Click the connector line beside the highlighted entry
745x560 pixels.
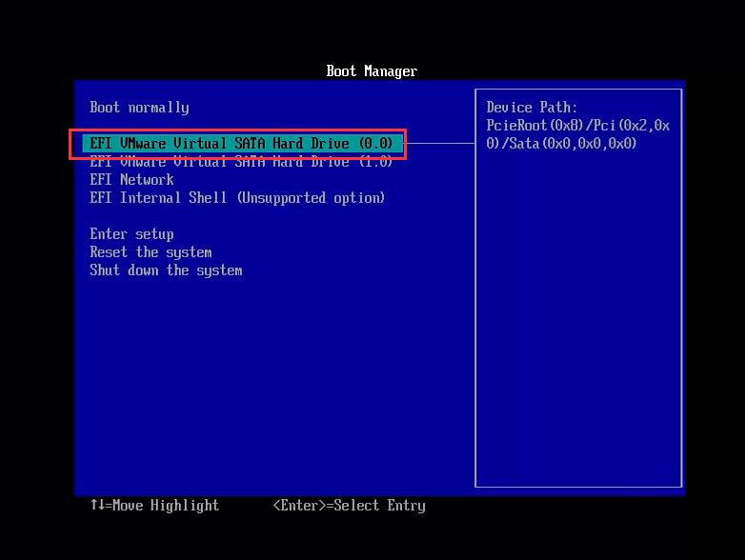pyautogui.click(x=440, y=144)
